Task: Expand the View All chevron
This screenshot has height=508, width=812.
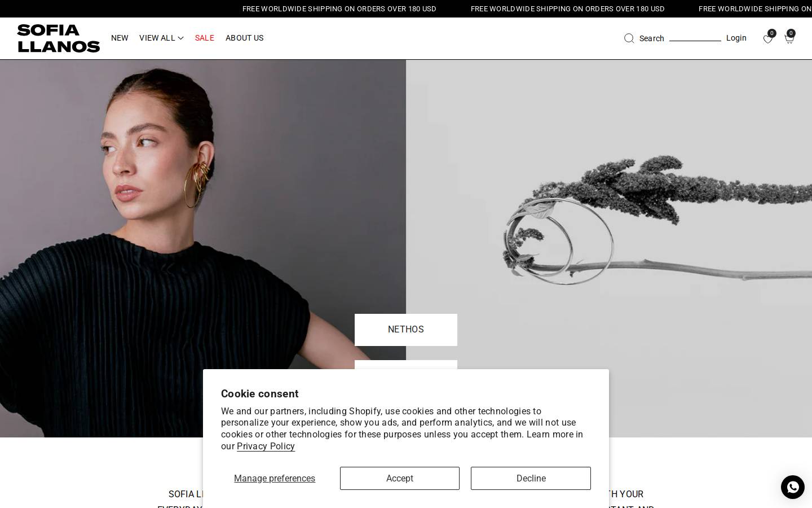Action: point(180,38)
